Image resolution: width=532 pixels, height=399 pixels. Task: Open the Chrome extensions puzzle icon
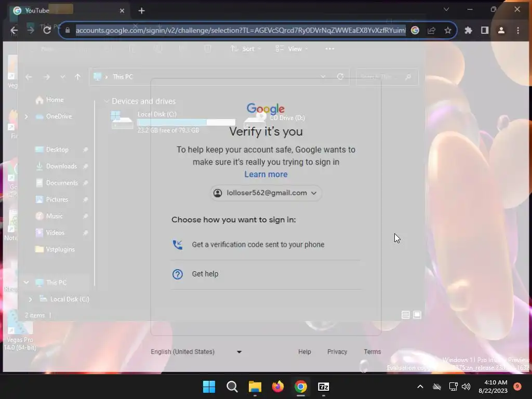[x=468, y=31]
